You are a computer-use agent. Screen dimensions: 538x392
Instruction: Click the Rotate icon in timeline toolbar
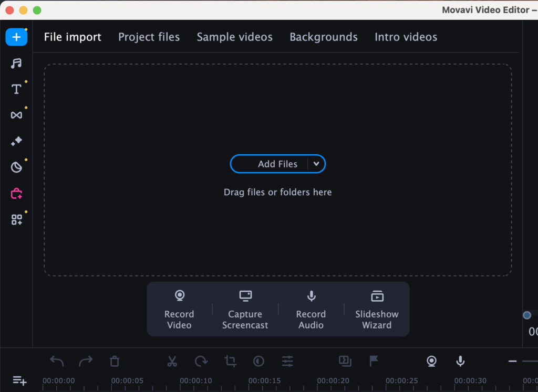coord(201,361)
